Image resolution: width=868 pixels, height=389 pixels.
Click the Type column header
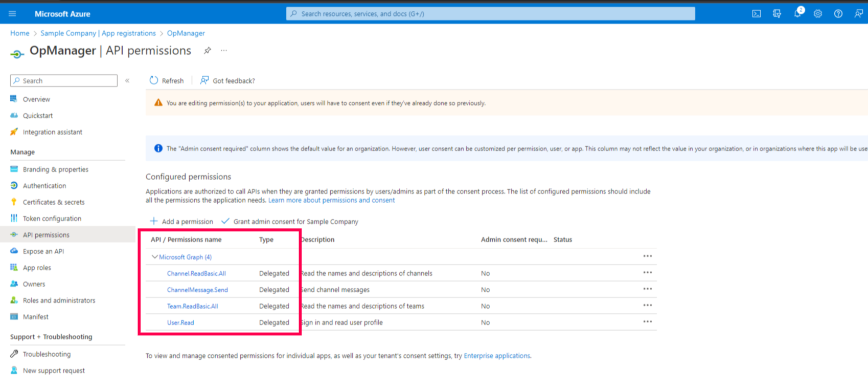(x=266, y=240)
